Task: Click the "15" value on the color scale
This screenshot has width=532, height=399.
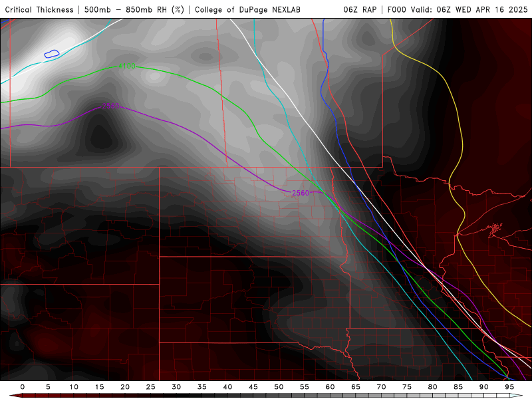Action: coord(99,387)
